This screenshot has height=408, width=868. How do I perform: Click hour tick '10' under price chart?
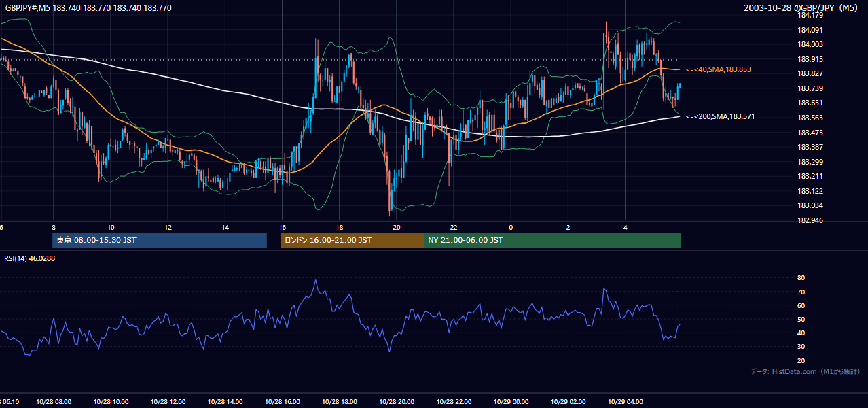111,227
